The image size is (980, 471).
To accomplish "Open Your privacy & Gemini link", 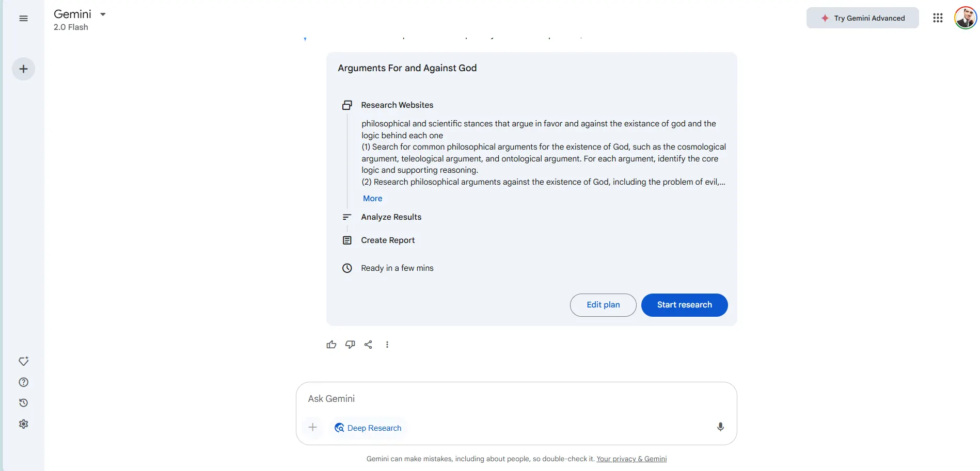I will point(631,459).
